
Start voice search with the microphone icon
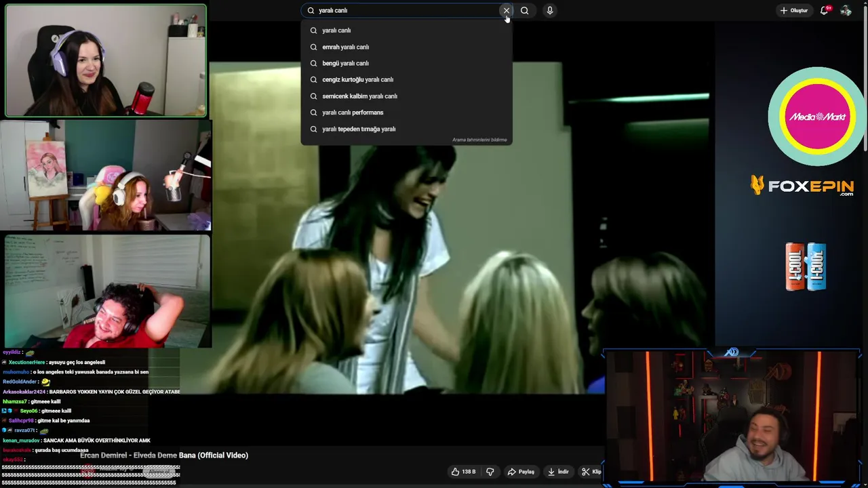pos(549,10)
